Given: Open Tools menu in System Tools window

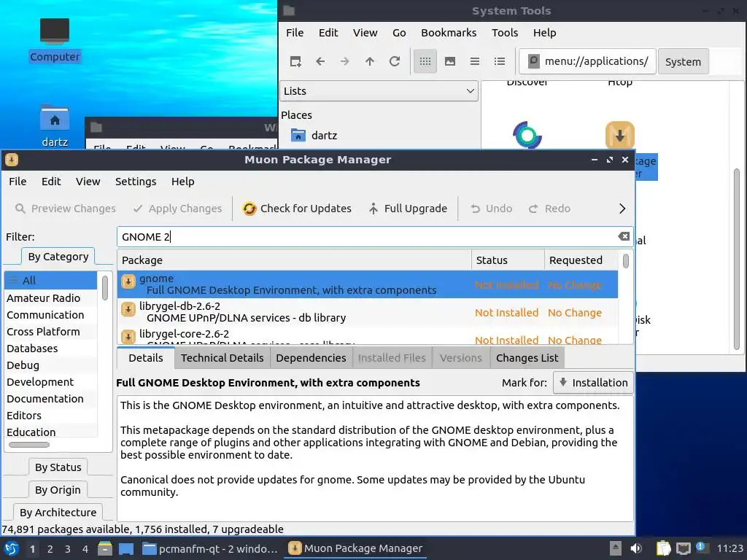Looking at the screenshot, I should click(x=505, y=33).
